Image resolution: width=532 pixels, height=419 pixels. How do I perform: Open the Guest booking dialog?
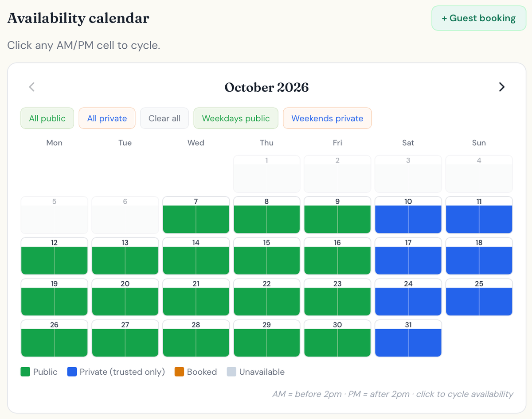coord(479,18)
